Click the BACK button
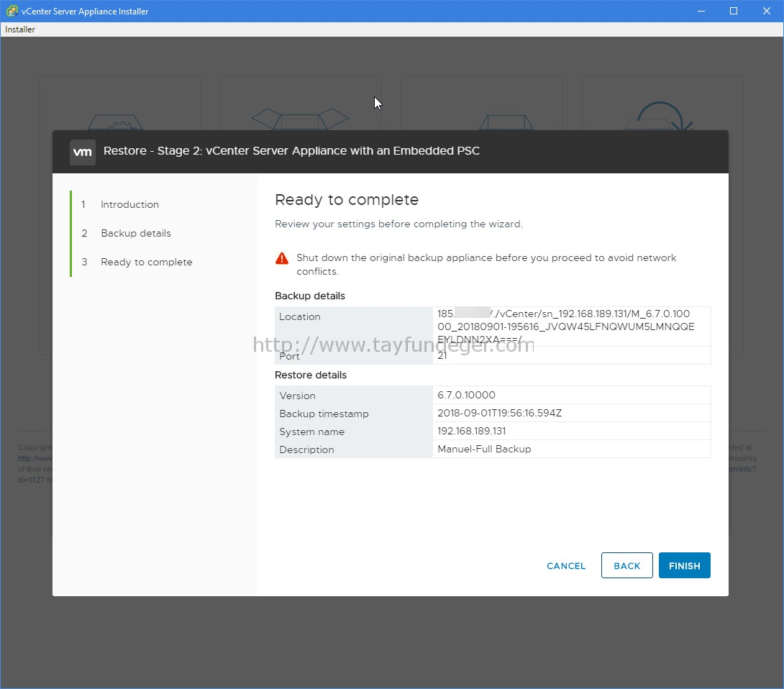Image resolution: width=784 pixels, height=689 pixels. (x=626, y=565)
